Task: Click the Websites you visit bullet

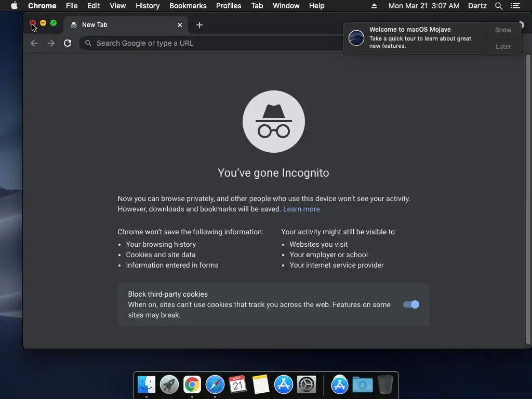Action: click(x=318, y=244)
